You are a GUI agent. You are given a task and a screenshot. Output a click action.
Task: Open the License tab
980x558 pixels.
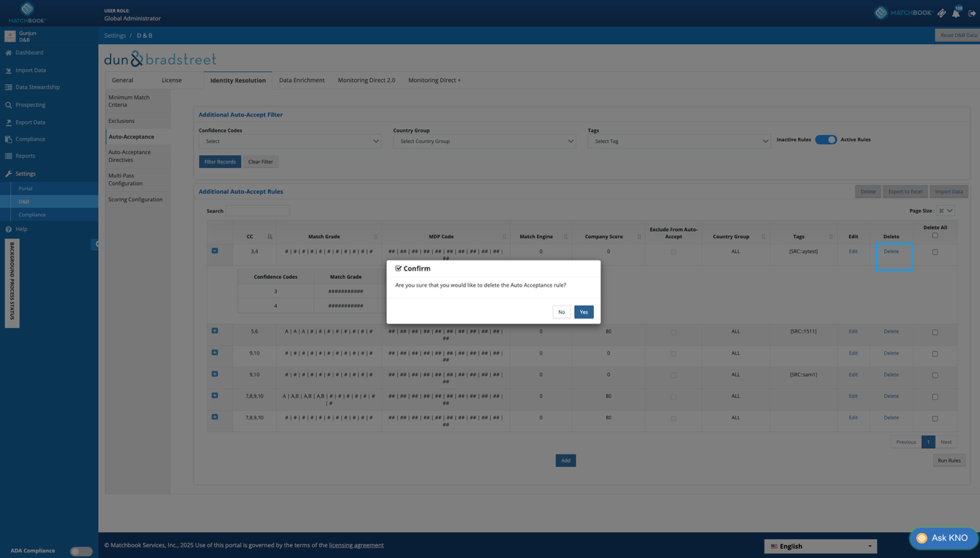171,80
